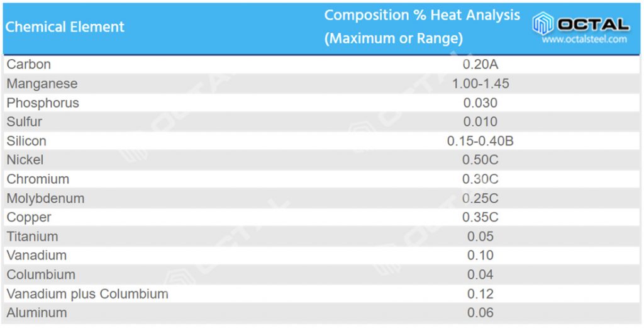Select the 0.15-0.40B silicon value

(x=480, y=141)
